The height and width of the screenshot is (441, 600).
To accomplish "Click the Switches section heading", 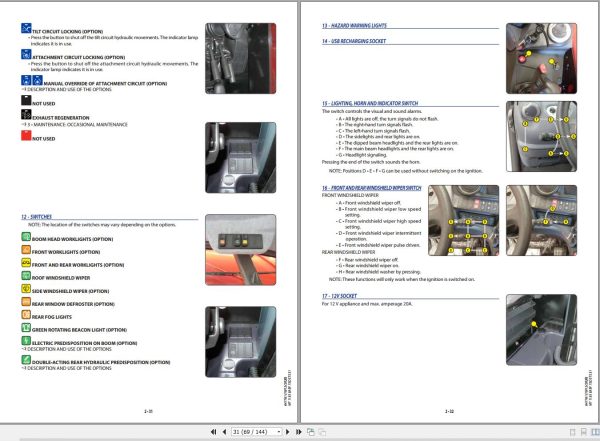I will pos(36,217).
